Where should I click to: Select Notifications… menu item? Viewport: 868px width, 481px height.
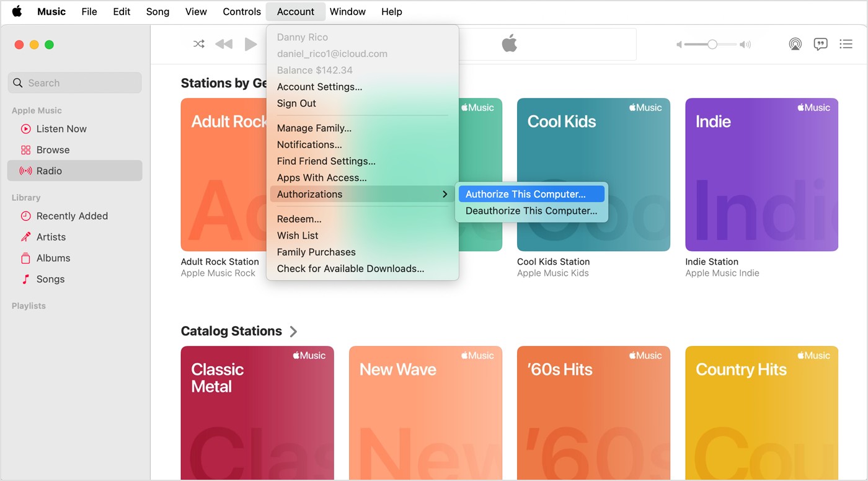[363, 144]
